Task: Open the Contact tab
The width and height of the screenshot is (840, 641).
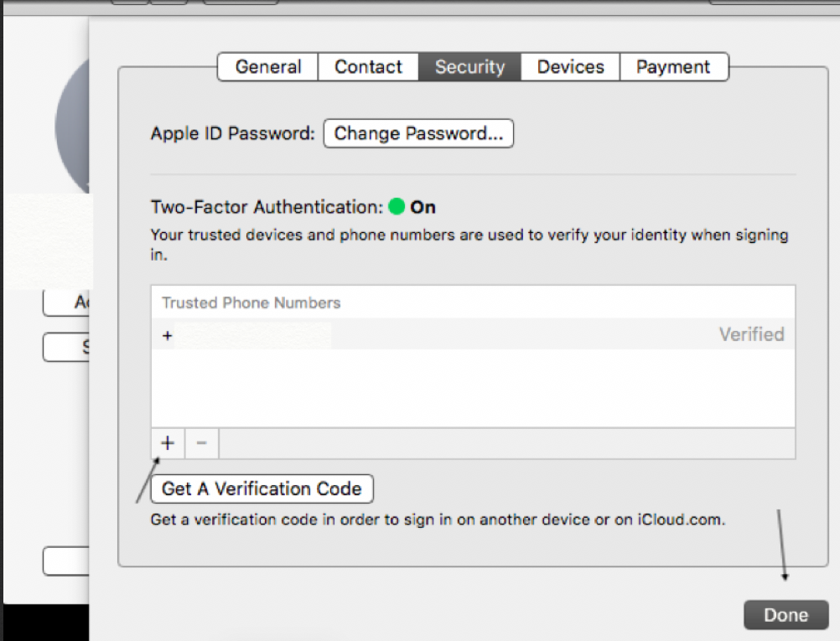Action: coord(368,67)
